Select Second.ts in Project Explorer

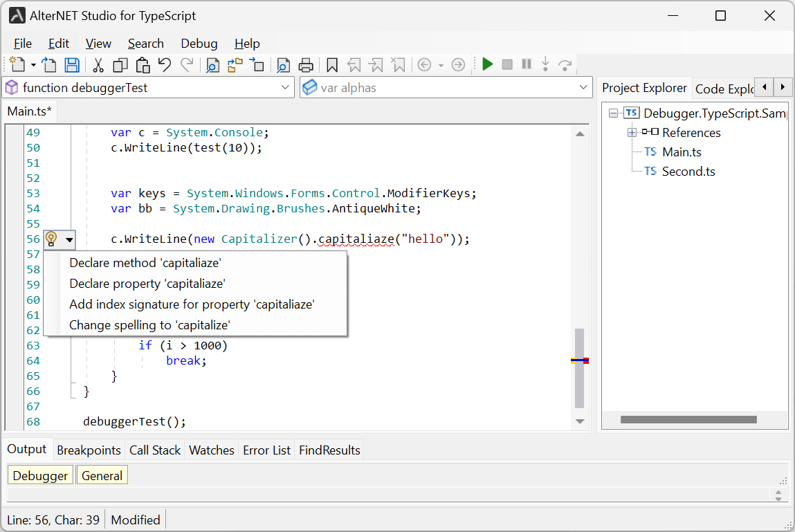point(688,172)
